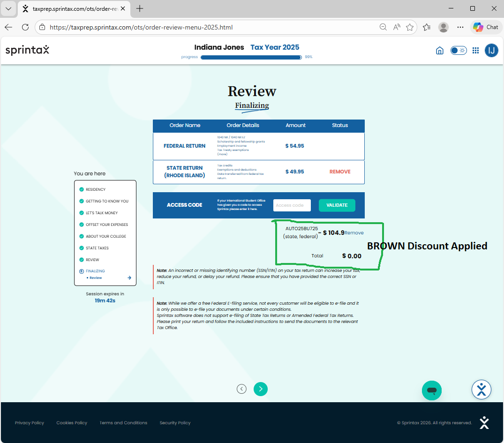Viewport: 504px width, 443px height.
Task: Remove the Rhode Island state return
Action: click(340, 172)
